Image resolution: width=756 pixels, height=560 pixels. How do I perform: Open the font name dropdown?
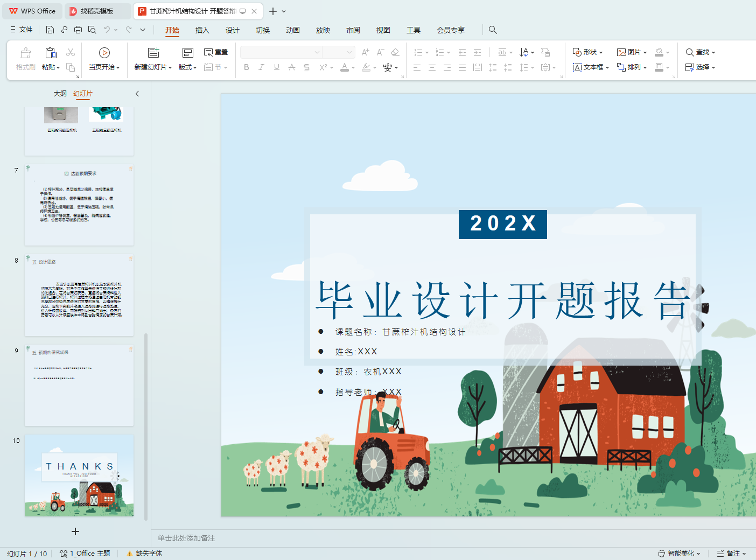[x=317, y=52]
